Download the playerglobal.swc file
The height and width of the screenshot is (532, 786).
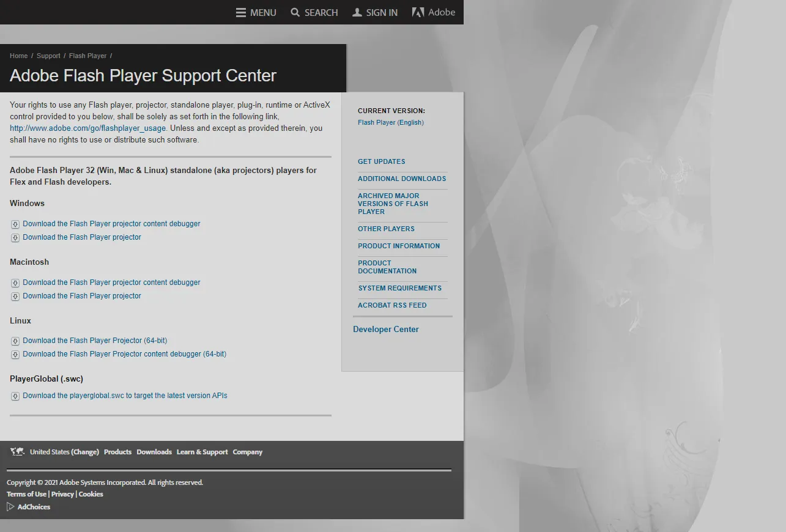click(125, 396)
